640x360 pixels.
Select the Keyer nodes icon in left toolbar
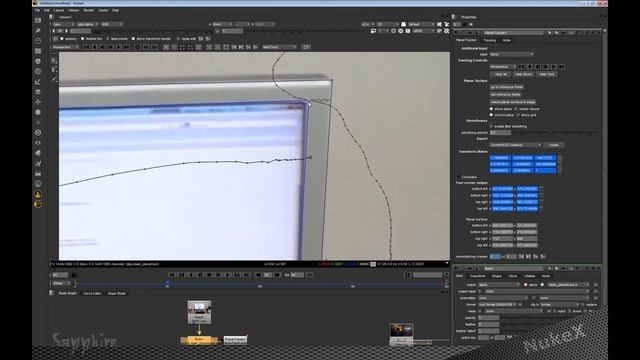(x=38, y=82)
